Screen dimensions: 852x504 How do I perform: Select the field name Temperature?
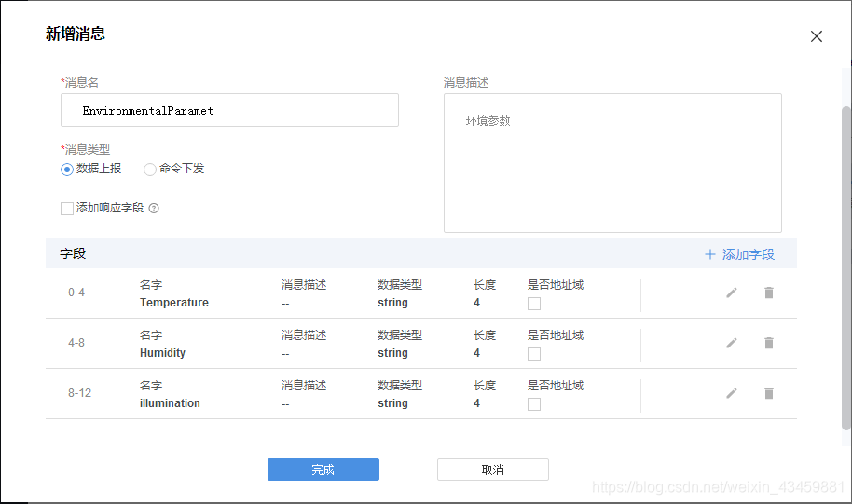[174, 303]
